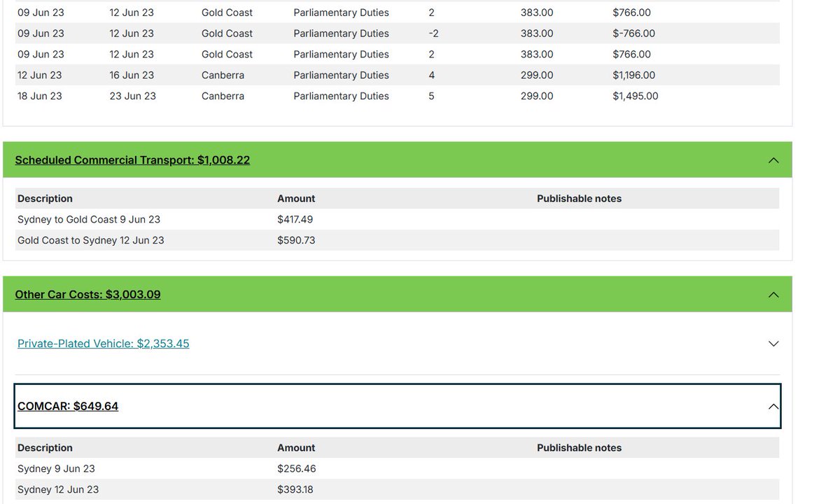Click Publishable notes header in transport table
The height and width of the screenshot is (504, 840).
pyautogui.click(x=579, y=198)
